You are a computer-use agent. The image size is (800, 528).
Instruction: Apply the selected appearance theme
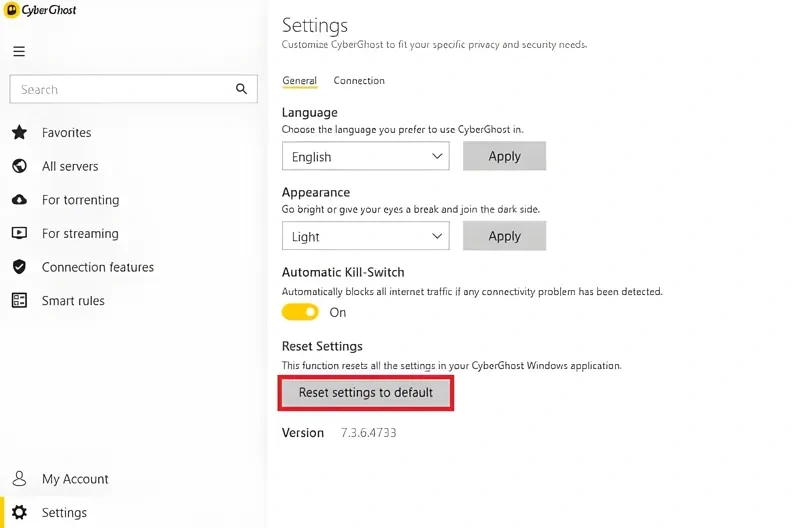coord(504,236)
